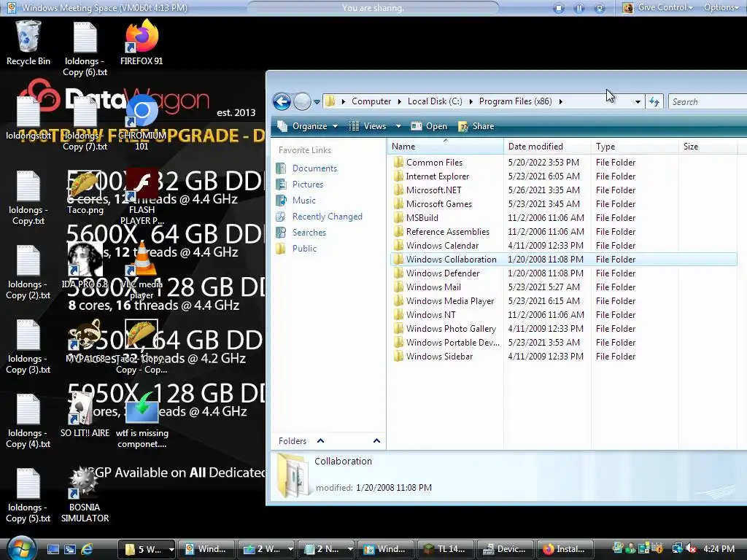Launch Internet Explorer from Quick Launch

click(87, 549)
